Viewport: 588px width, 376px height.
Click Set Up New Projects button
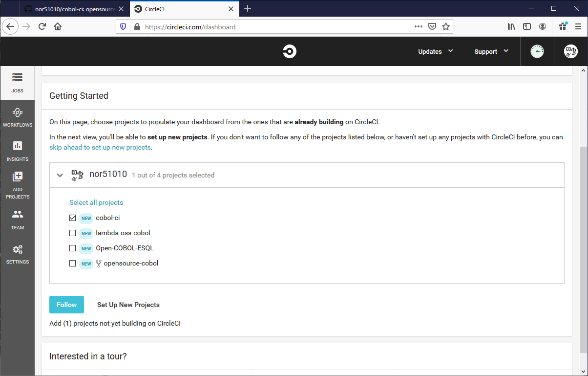coord(128,305)
